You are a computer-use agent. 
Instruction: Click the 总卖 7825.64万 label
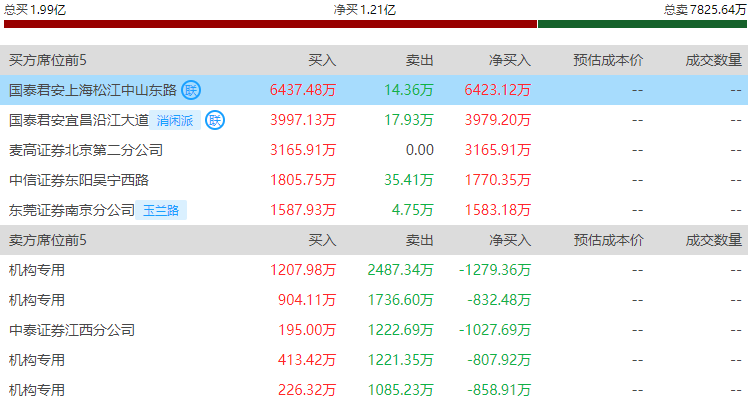pyautogui.click(x=705, y=9)
